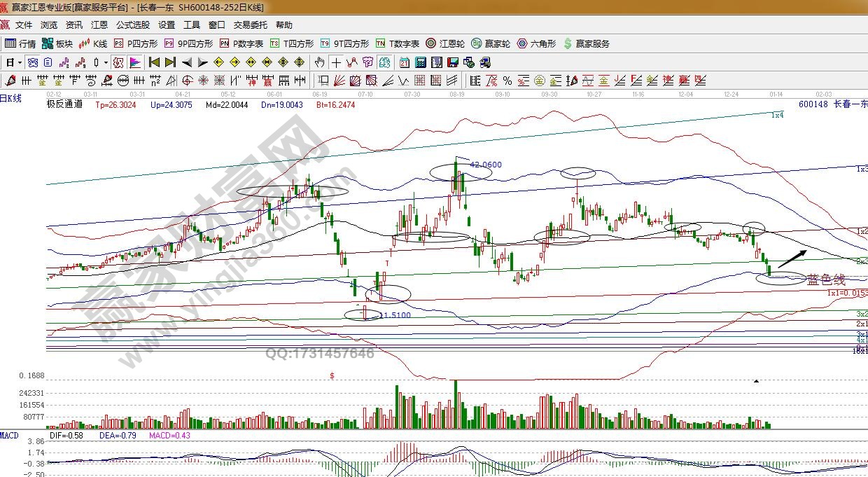868x477 pixels.
Task: Select the red pencil drawing tool
Action: click(11, 80)
